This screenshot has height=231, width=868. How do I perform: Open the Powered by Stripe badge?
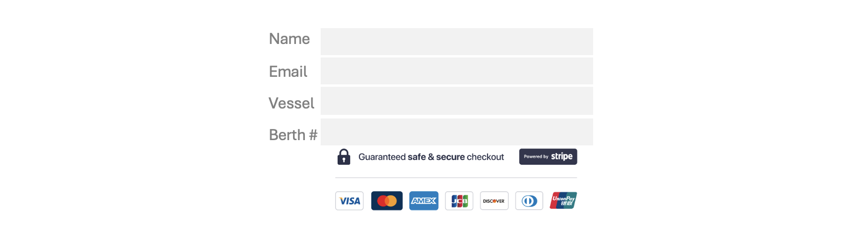[x=548, y=157]
